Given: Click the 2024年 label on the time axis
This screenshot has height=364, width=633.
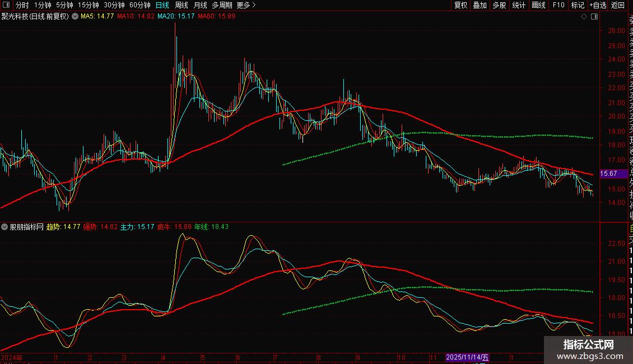Looking at the screenshot, I should click(x=12, y=357).
